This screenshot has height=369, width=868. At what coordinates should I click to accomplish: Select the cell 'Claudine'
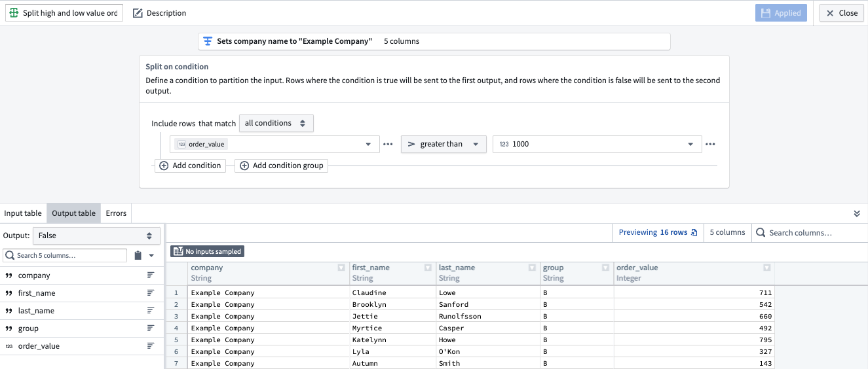[392, 292]
